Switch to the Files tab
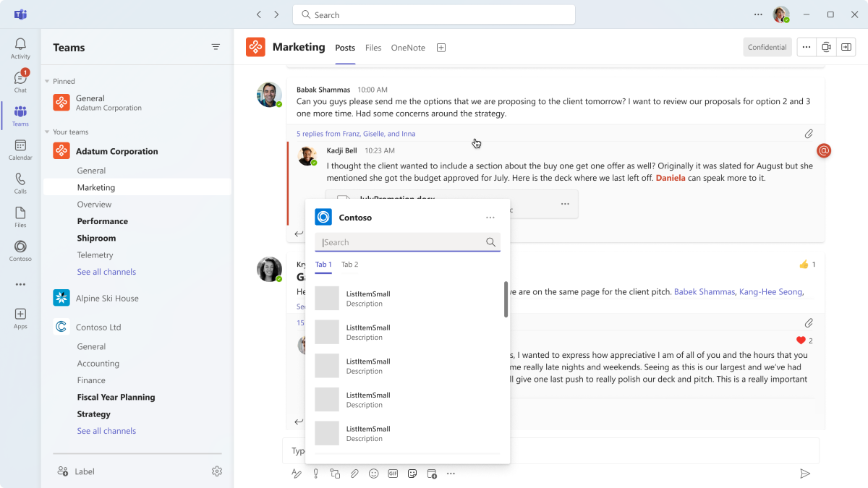The image size is (868, 488). point(373,48)
